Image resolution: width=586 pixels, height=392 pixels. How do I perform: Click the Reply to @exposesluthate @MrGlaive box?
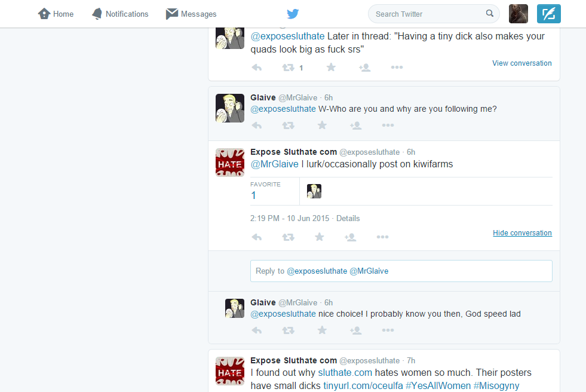coord(401,271)
